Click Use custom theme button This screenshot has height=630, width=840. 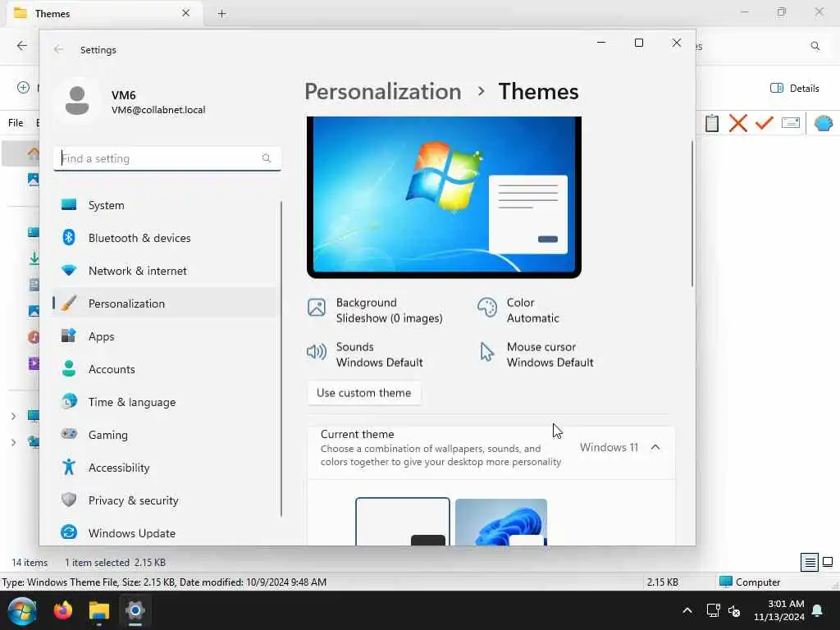(363, 393)
